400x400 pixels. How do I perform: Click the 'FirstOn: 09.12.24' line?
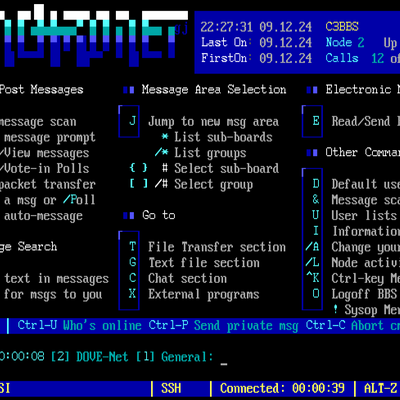[256, 58]
